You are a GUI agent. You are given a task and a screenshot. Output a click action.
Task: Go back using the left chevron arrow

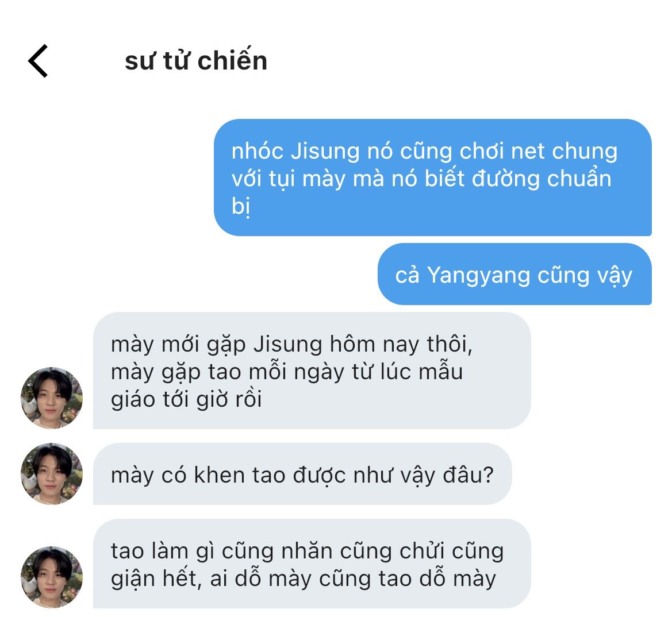38,61
